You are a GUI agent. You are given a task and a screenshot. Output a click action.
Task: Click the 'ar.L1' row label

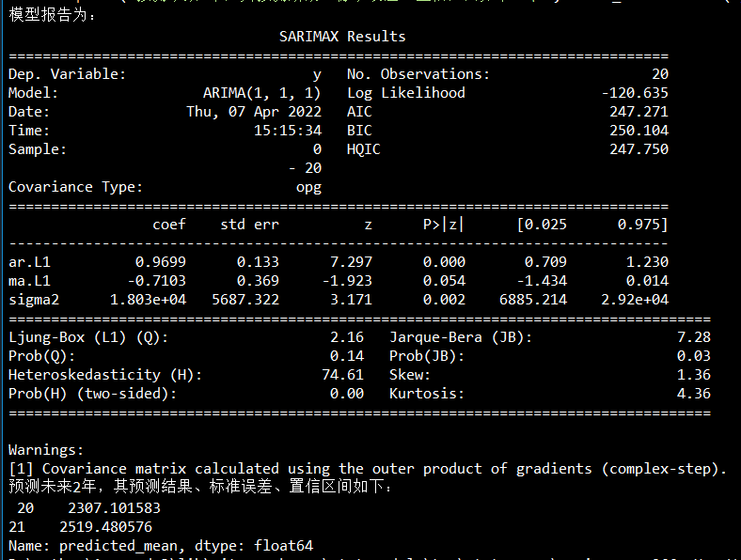(29, 262)
